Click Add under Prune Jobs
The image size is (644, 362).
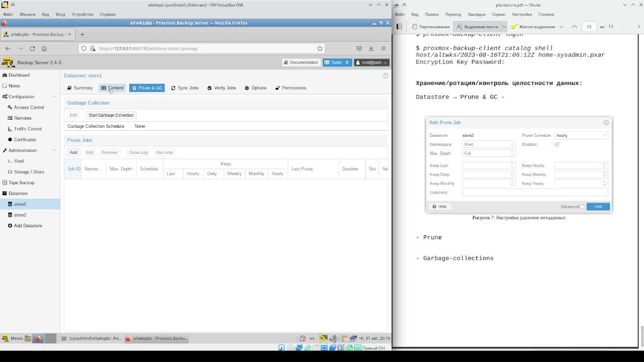click(73, 152)
